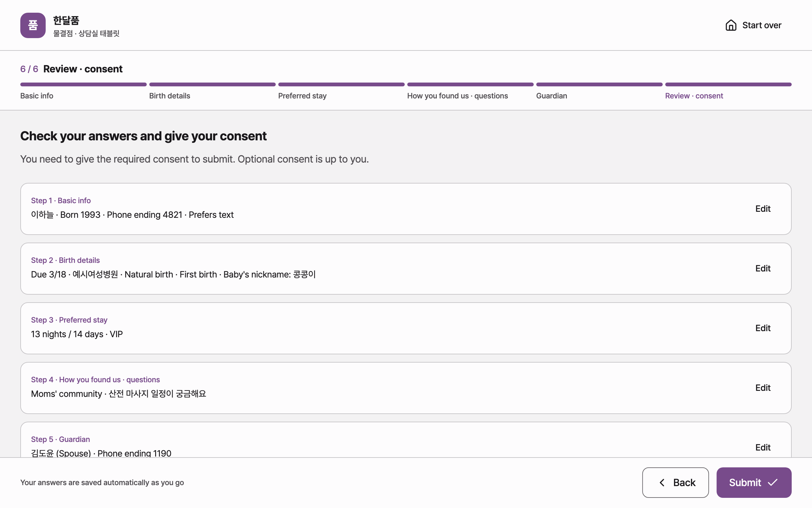Click Step 4 · How you found us heading

pyautogui.click(x=95, y=380)
